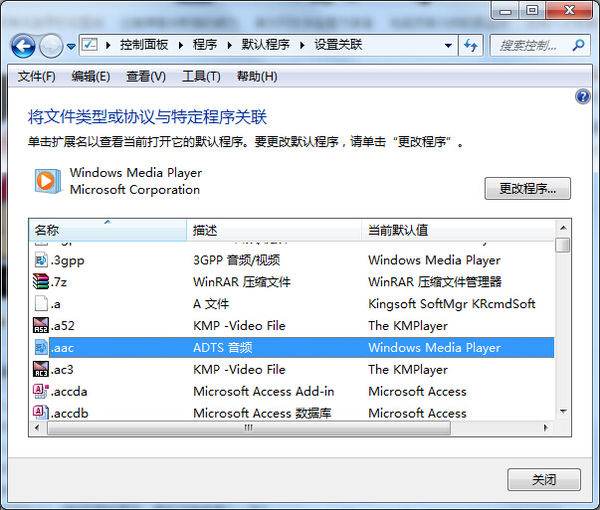Click the .3gpp file type icon

pos(41,261)
